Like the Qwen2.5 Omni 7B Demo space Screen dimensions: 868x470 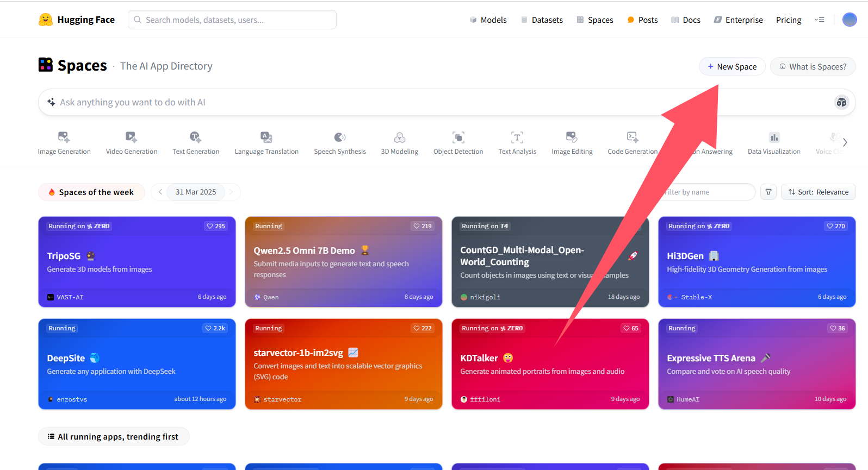pos(423,226)
